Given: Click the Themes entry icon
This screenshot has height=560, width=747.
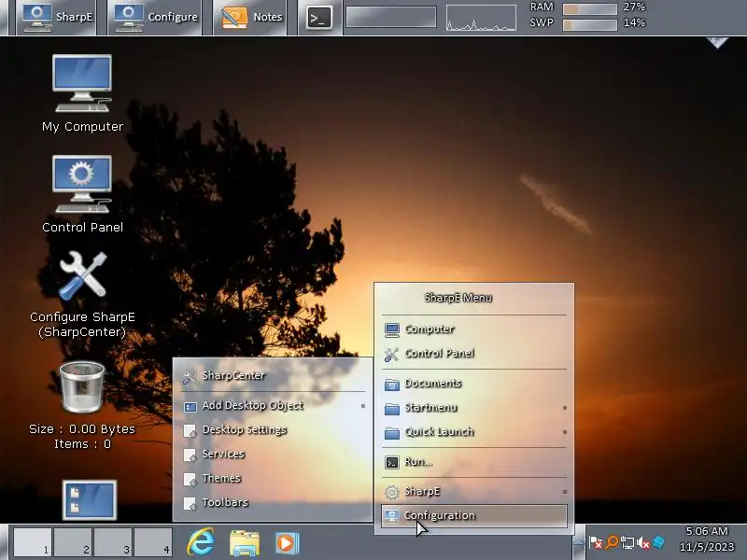Looking at the screenshot, I should tap(190, 480).
